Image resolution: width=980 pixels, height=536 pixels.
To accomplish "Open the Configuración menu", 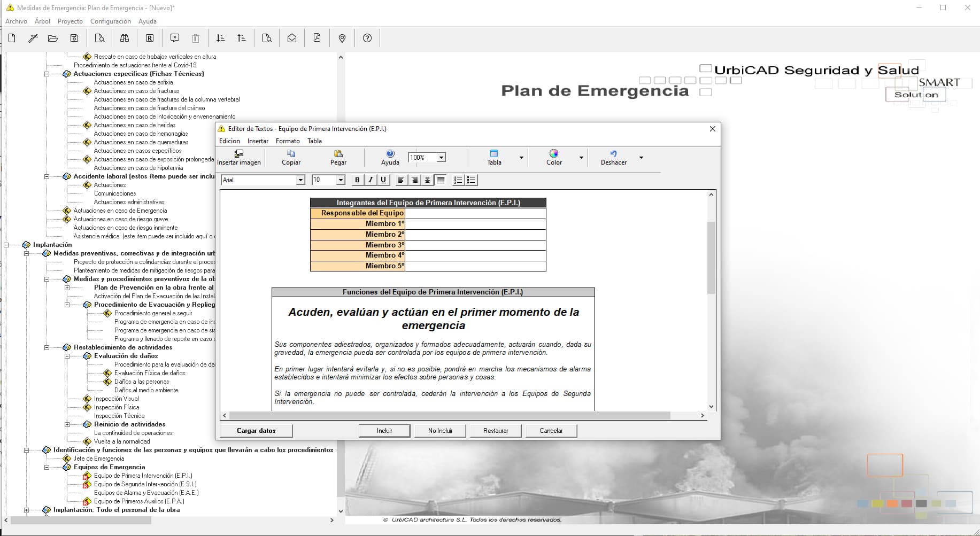I will click(111, 21).
